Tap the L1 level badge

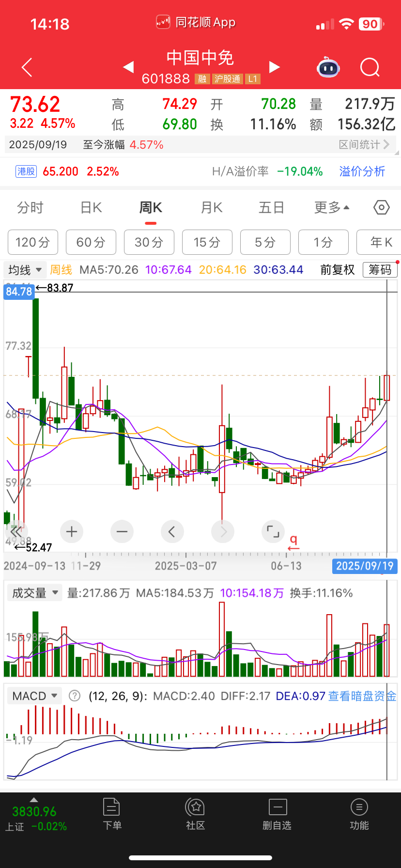tap(253, 79)
